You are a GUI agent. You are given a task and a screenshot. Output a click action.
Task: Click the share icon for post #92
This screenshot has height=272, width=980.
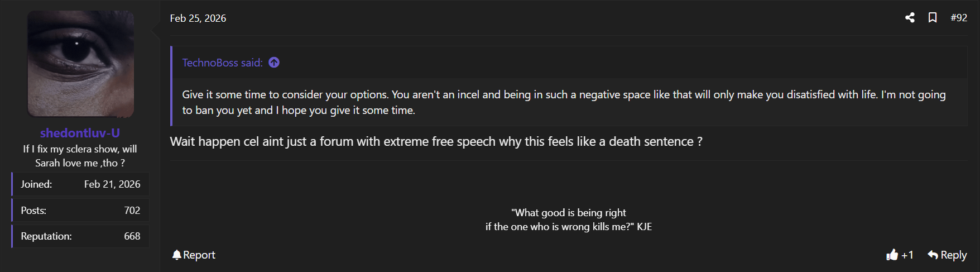point(910,18)
